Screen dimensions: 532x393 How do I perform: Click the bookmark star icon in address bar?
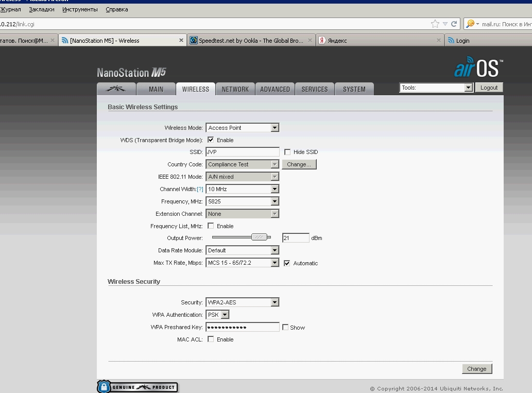tap(435, 24)
